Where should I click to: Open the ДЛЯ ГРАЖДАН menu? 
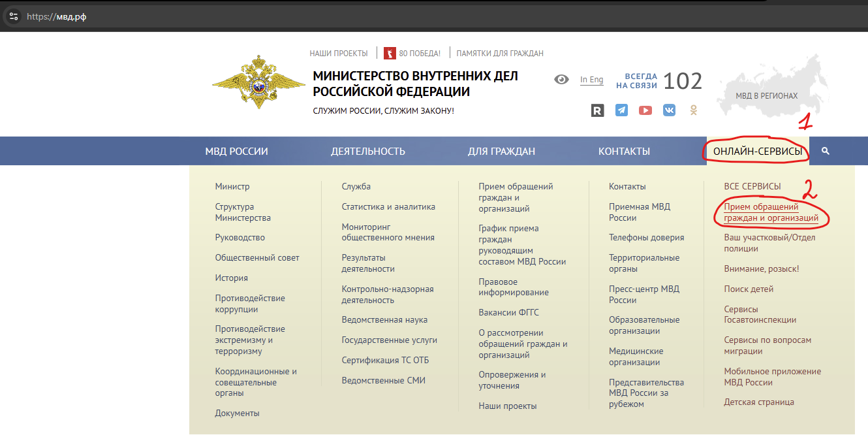pos(501,151)
